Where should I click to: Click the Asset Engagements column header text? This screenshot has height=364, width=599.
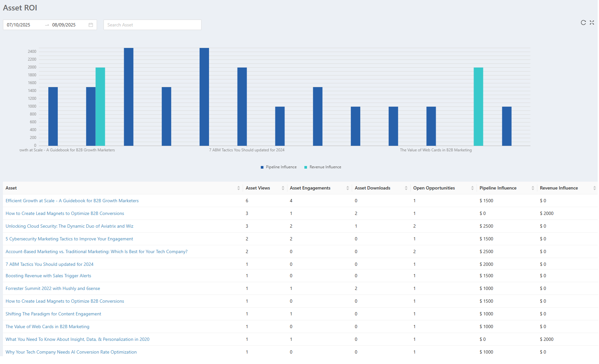tap(310, 188)
